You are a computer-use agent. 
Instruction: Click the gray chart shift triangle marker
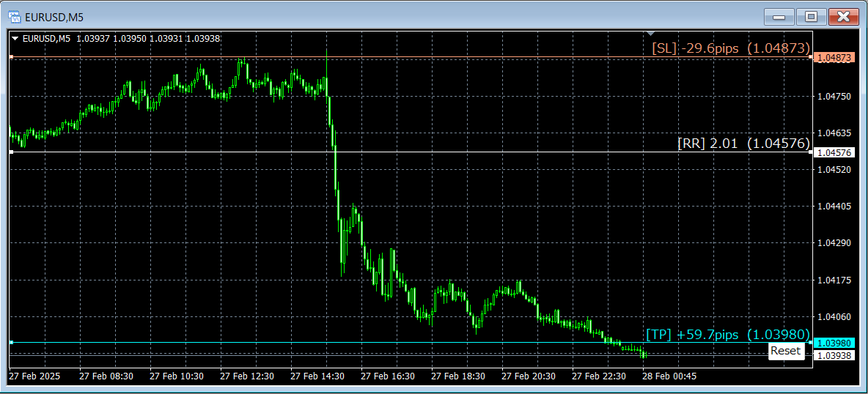tap(651, 34)
